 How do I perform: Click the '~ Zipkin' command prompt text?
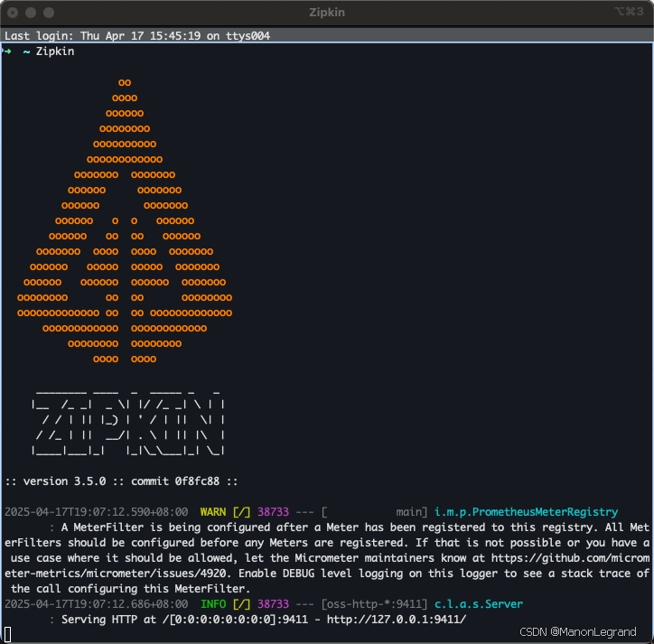49,51
